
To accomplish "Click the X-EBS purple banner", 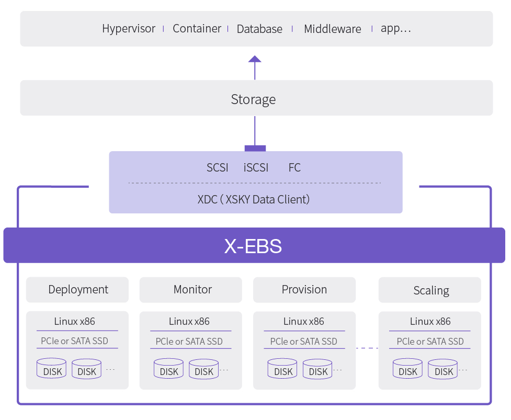I will click(254, 245).
